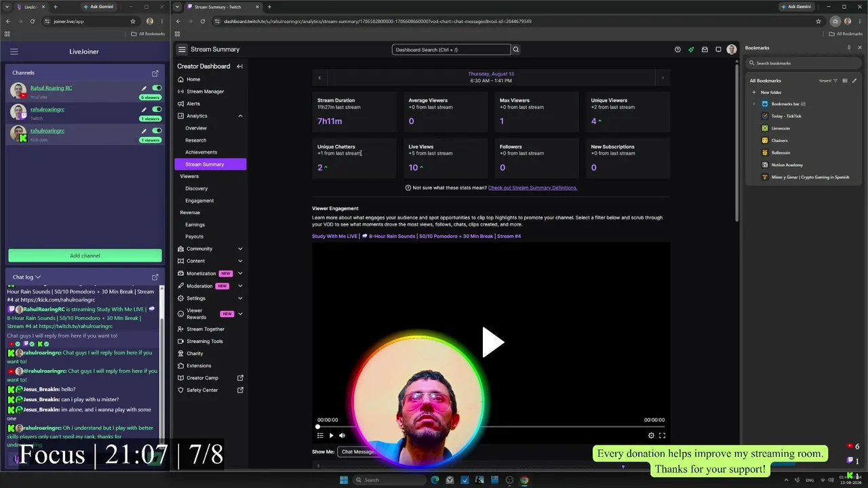This screenshot has width=868, height=488.
Task: Expand the Content section
Action: (x=240, y=261)
